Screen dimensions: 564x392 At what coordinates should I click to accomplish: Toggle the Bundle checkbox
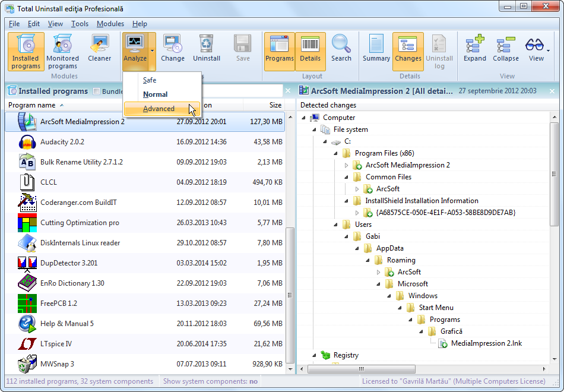(97, 91)
